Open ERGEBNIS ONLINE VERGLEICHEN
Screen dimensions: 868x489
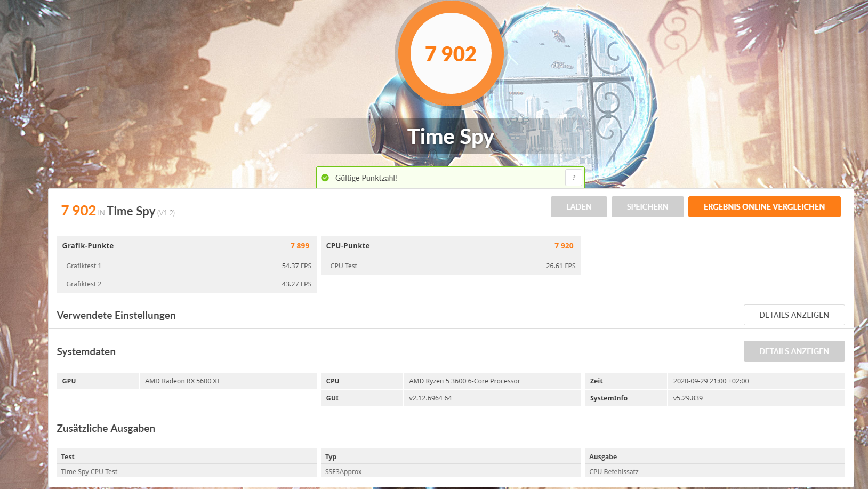[764, 207]
